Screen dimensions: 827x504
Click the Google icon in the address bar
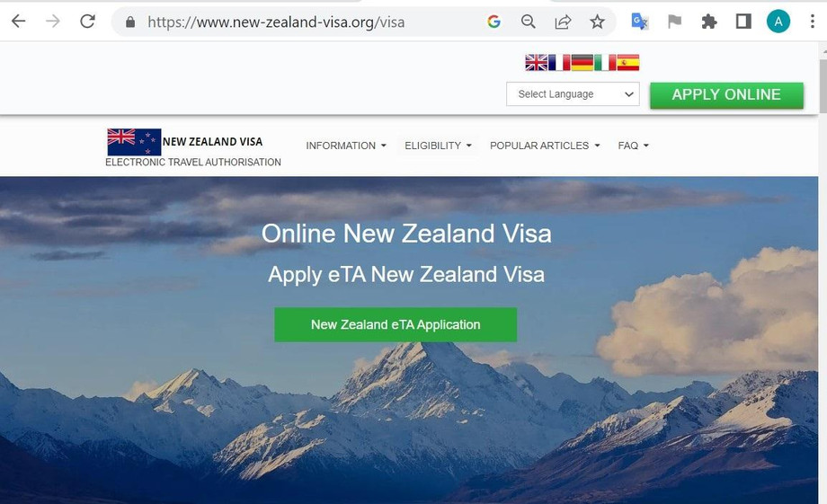(494, 22)
